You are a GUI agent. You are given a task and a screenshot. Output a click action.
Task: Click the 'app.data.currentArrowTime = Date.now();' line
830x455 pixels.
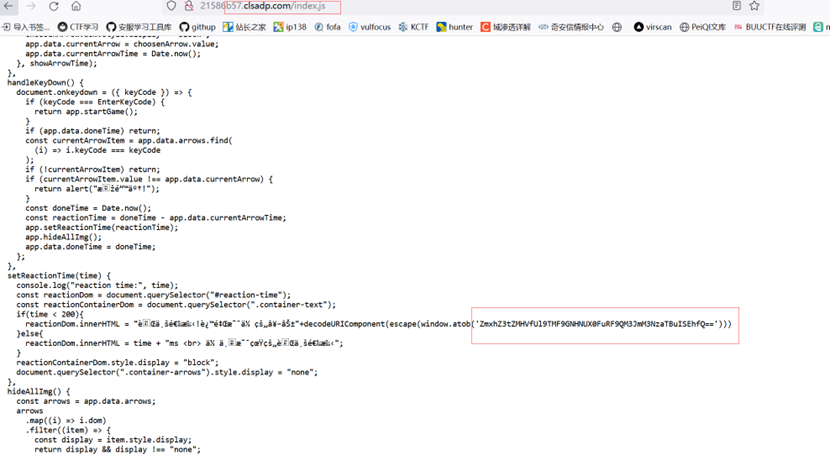pos(113,53)
